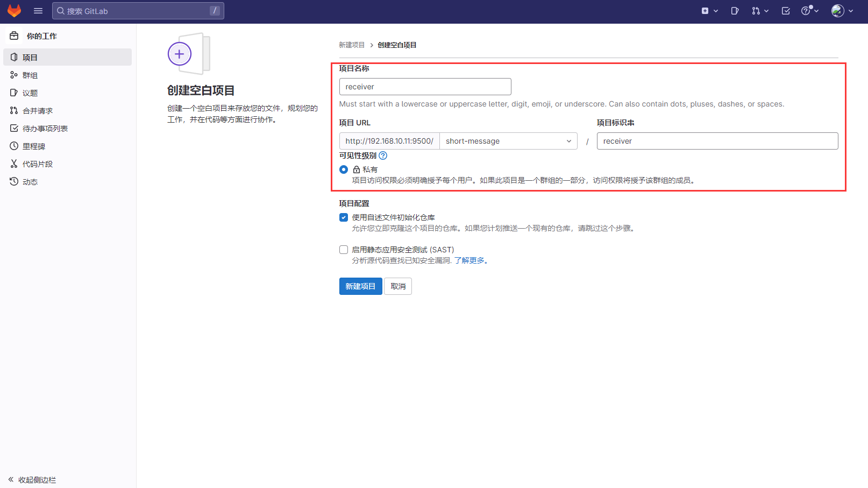
Task: Click the GitLab fox logo
Action: tap(14, 11)
